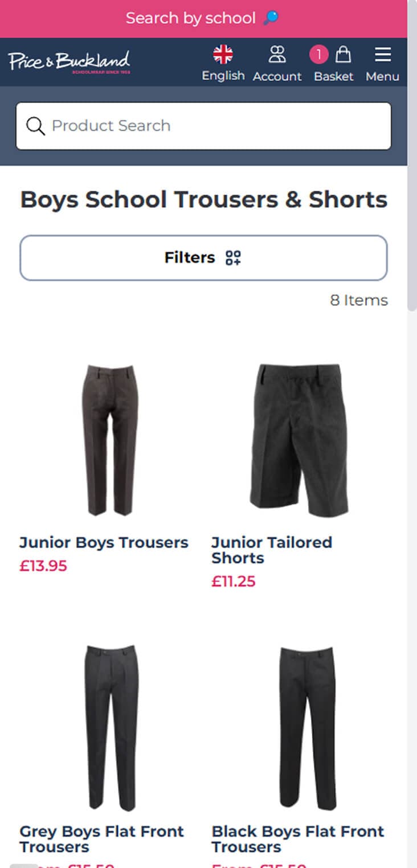The image size is (417, 868).
Task: Open Grey Boys Flat Front Trousers link
Action: [101, 838]
